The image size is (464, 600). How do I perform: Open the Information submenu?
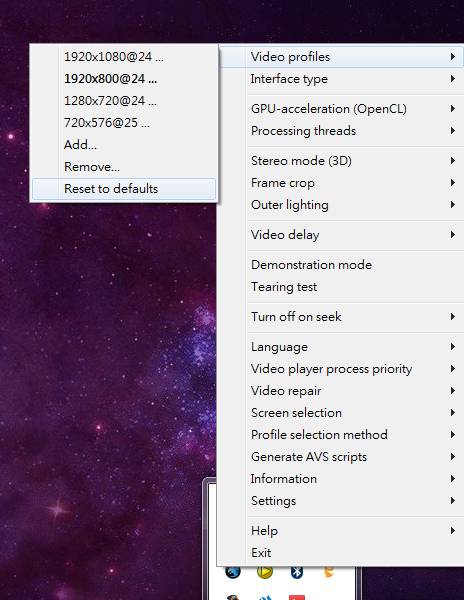tap(341, 479)
